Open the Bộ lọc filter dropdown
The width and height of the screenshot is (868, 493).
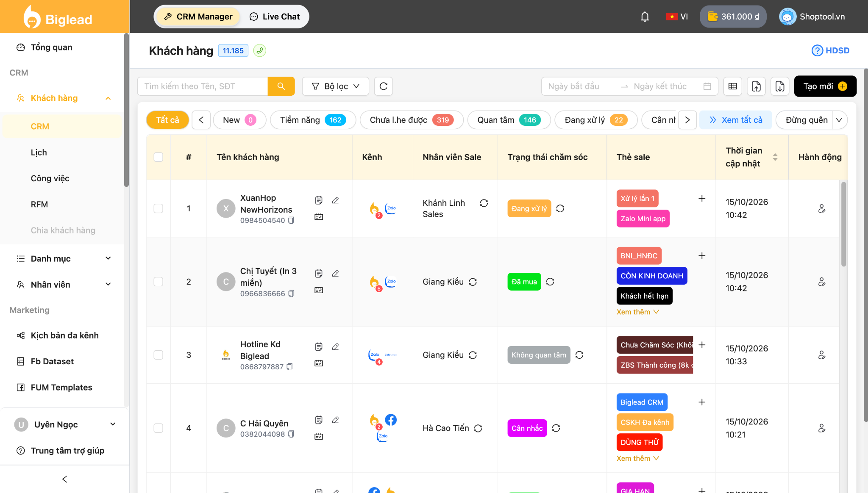coord(335,86)
